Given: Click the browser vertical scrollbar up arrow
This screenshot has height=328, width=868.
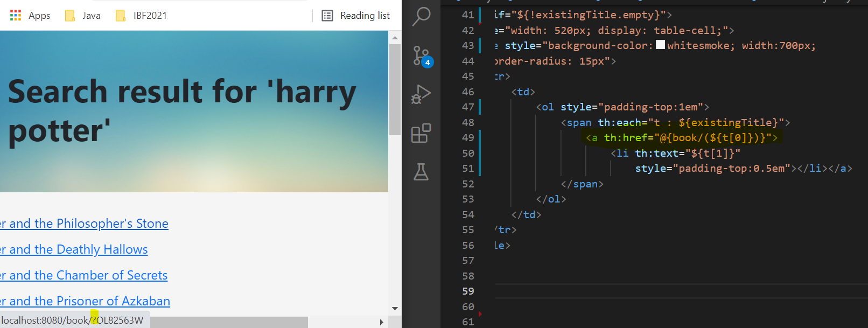Looking at the screenshot, I should [395, 38].
